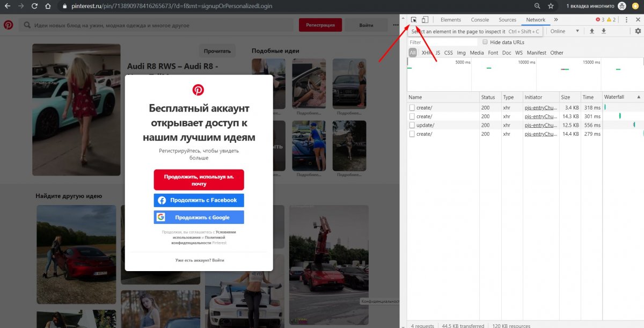Click the search magnifier in Pinterest search bar
Image resolution: width=644 pixels, height=328 pixels.
click(x=27, y=25)
